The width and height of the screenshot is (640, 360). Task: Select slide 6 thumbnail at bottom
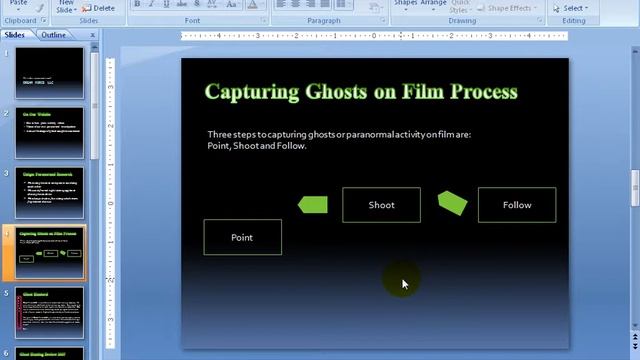tap(49, 353)
